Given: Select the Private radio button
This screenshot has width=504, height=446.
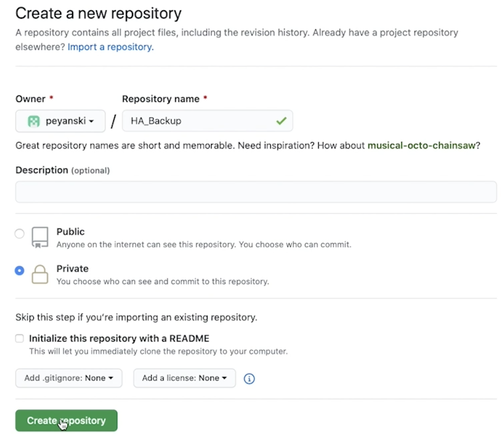Looking at the screenshot, I should click(x=19, y=270).
